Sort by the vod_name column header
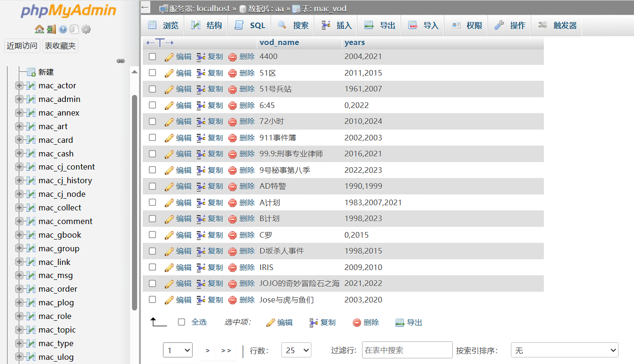Viewport: 634px width, 364px height. 279,42
